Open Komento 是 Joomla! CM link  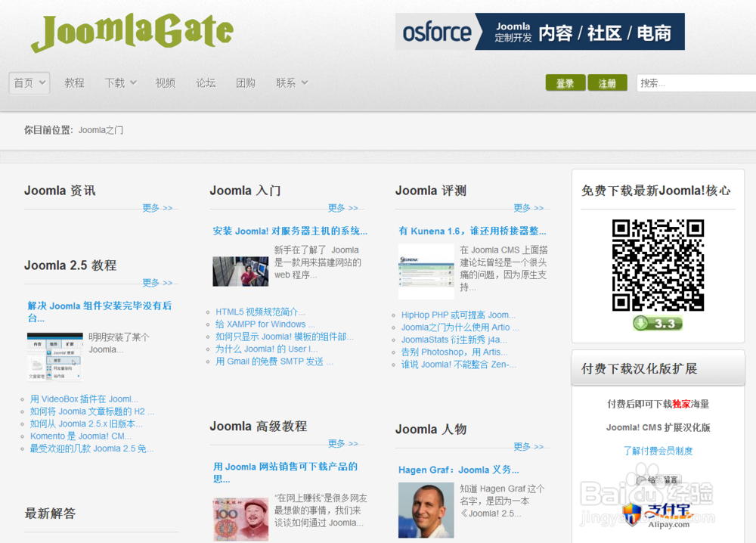(x=81, y=436)
